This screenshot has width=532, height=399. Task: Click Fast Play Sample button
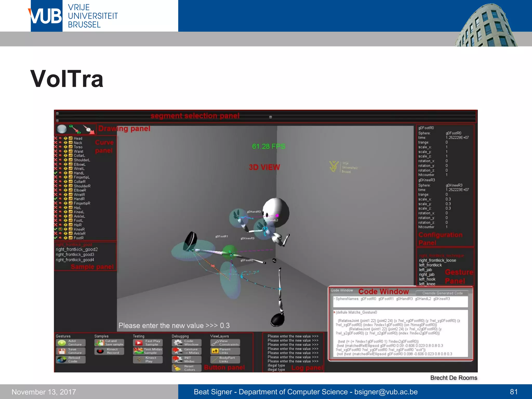coord(148,343)
